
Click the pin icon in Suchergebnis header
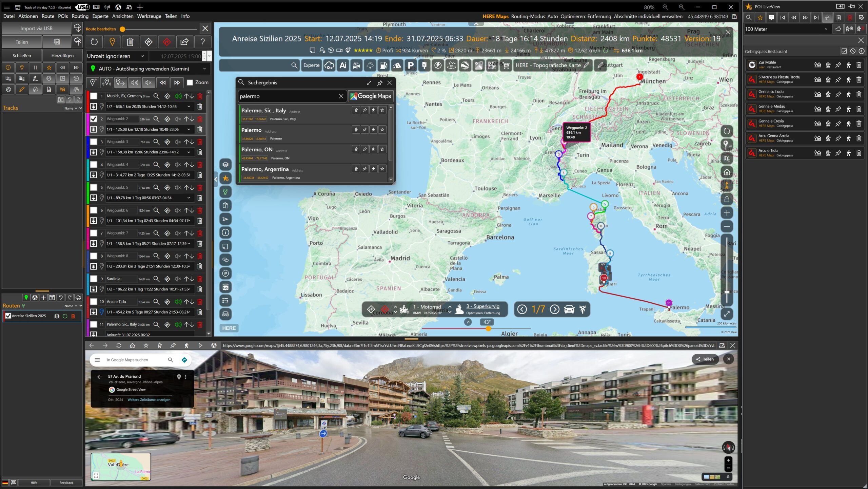[379, 82]
